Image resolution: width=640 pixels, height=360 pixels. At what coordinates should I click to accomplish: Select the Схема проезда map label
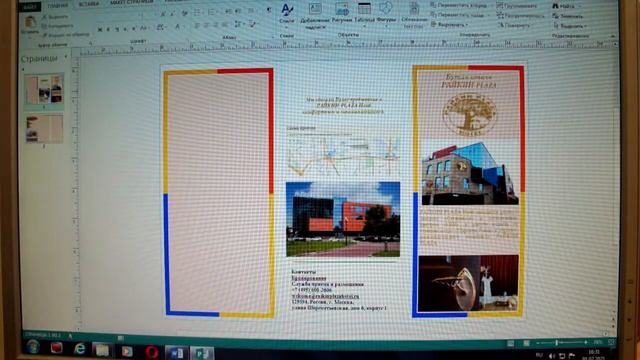301,128
